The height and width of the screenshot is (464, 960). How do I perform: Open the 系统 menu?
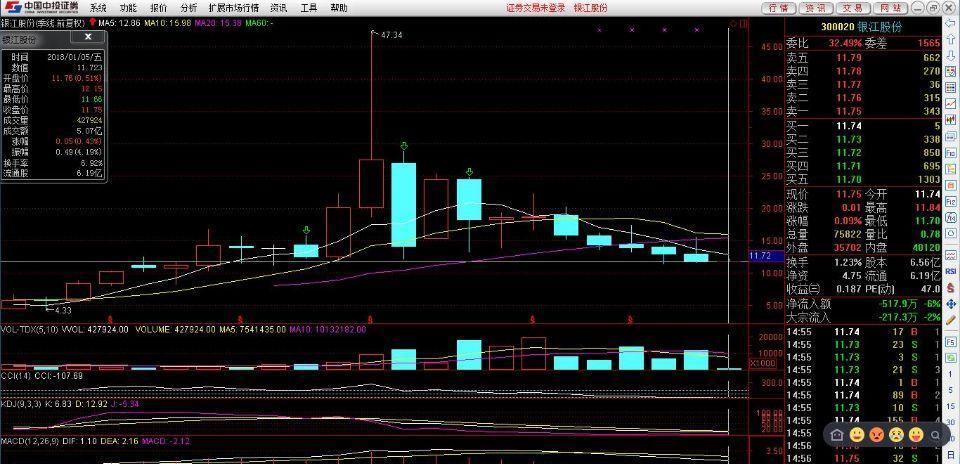(x=97, y=8)
